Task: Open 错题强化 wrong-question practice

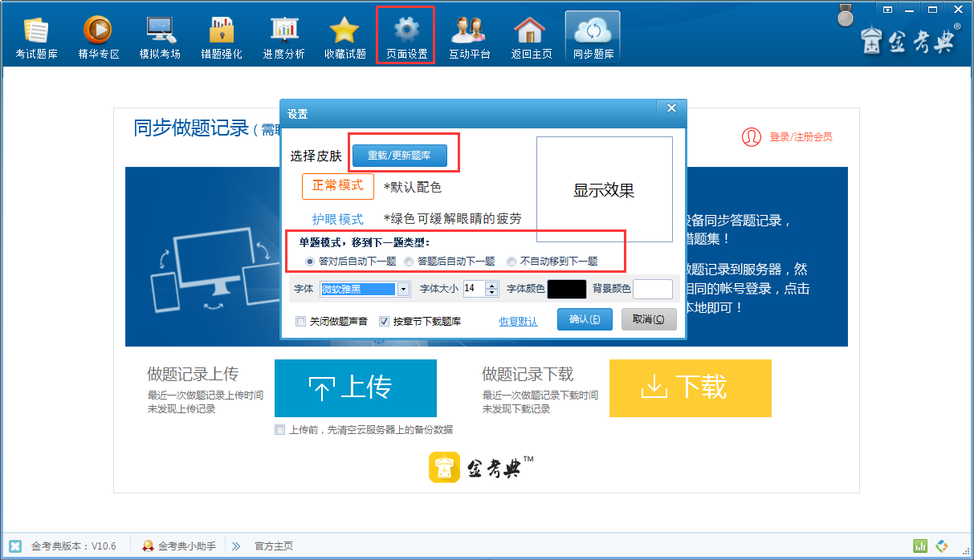Action: tap(221, 34)
